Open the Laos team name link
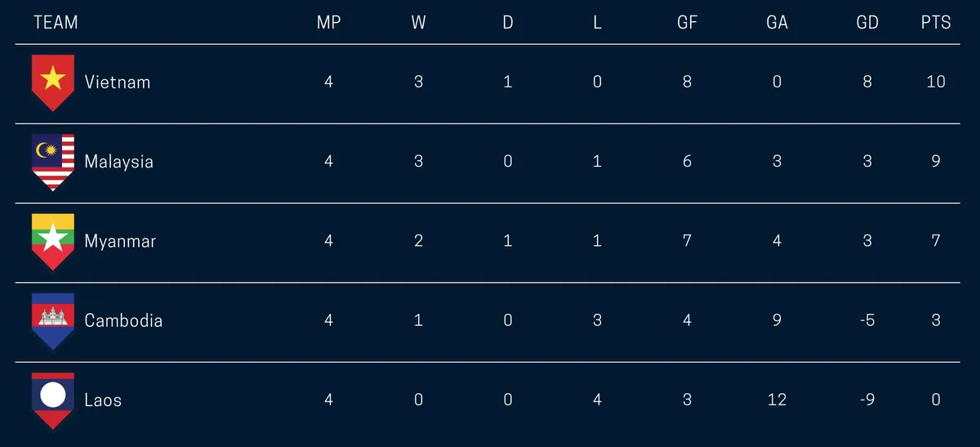 [103, 400]
